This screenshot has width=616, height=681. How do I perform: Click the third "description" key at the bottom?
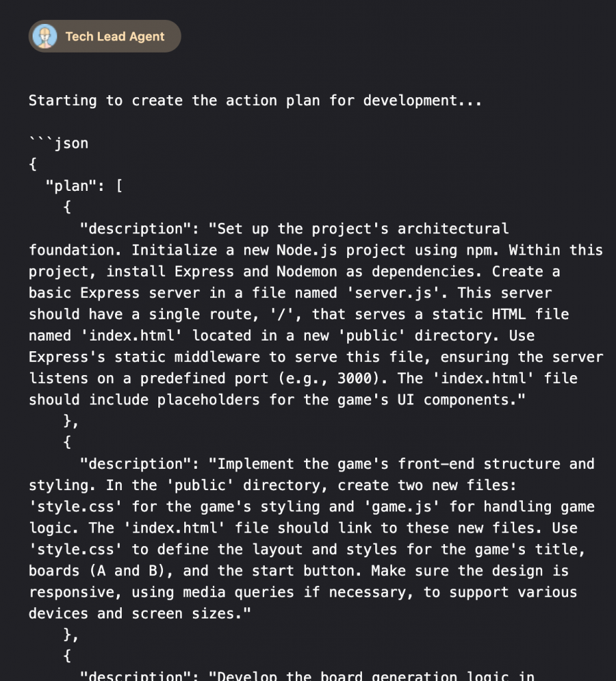click(136, 676)
